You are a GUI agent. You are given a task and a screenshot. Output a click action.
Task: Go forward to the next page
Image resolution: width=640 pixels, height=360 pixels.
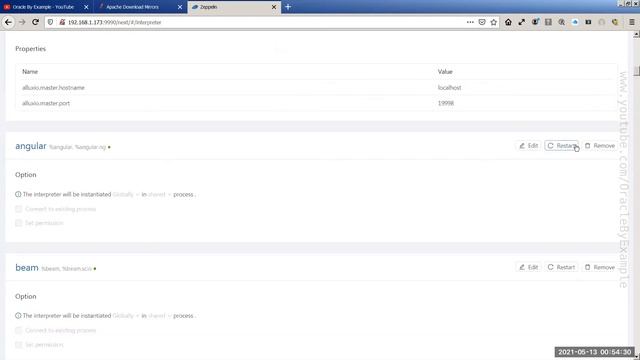pyautogui.click(x=22, y=22)
